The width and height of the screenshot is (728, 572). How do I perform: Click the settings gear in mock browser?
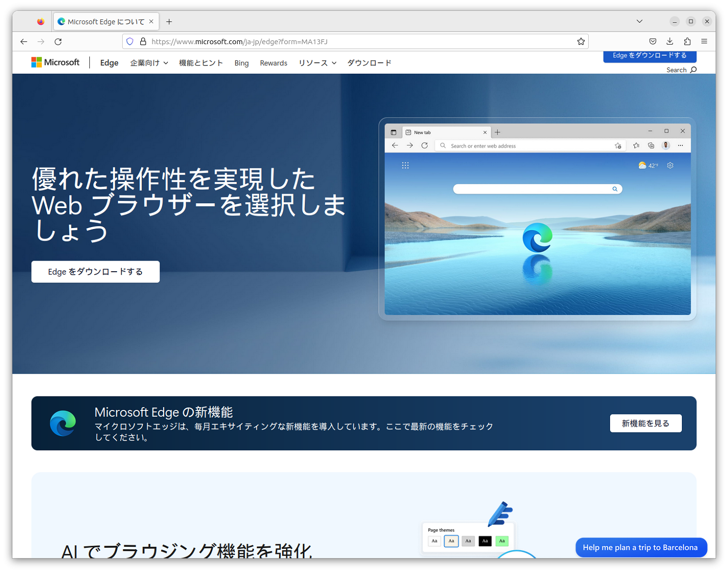click(x=670, y=165)
